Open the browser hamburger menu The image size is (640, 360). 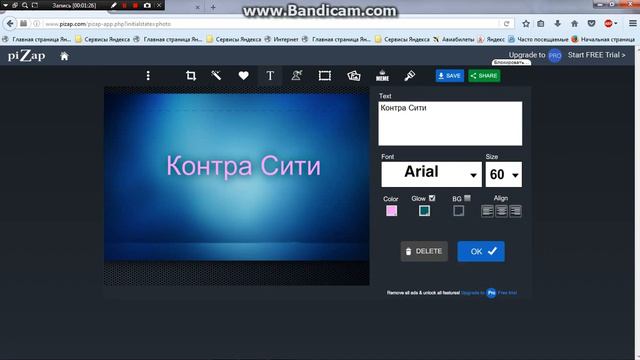[x=632, y=24]
